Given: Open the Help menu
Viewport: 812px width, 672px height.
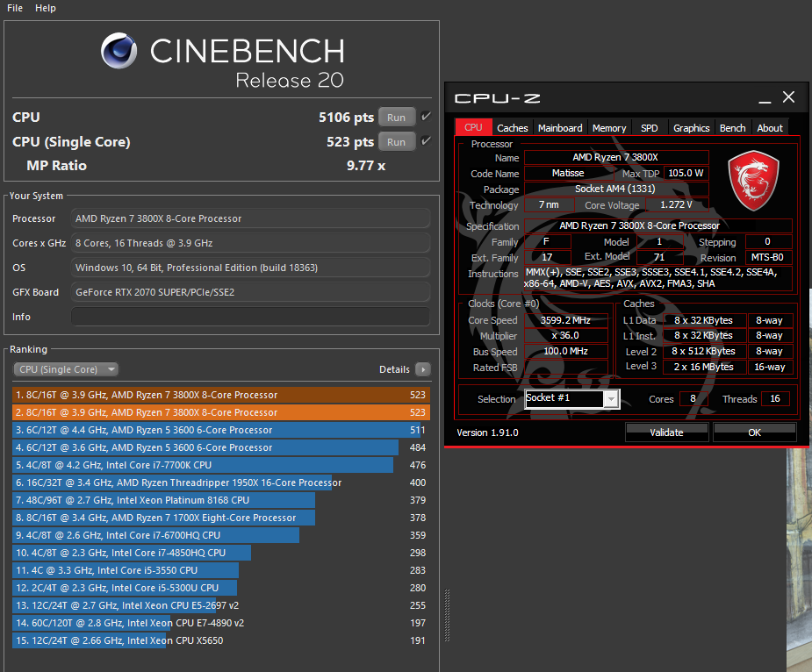Looking at the screenshot, I should click(x=46, y=8).
